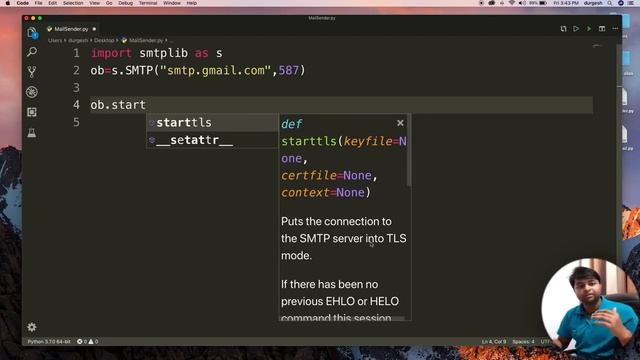This screenshot has width=640, height=360.
Task: Click the Users breadcrumb segment
Action: tap(55, 40)
